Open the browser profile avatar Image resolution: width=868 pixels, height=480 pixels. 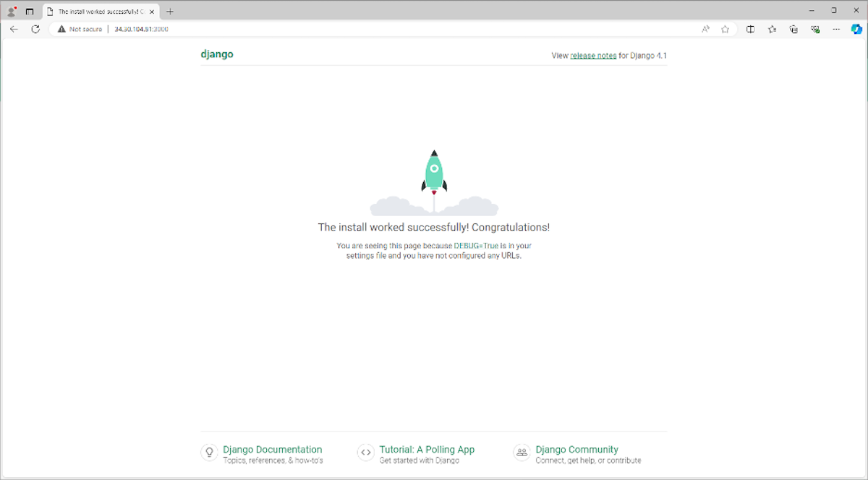12,12
